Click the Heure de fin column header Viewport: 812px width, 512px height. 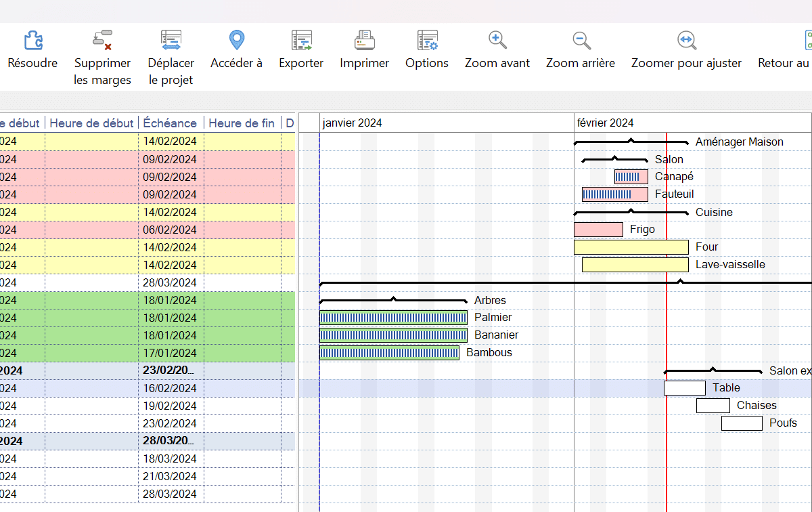click(242, 123)
